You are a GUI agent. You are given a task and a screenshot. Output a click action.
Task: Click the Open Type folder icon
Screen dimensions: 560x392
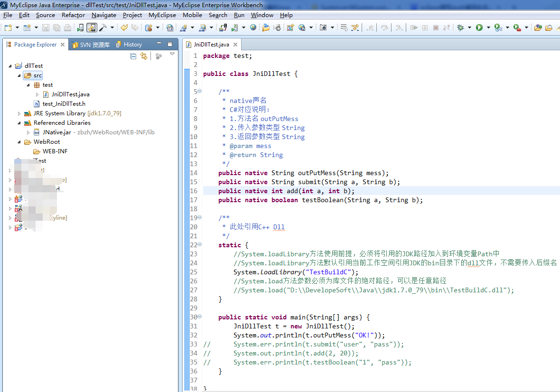pos(538,28)
